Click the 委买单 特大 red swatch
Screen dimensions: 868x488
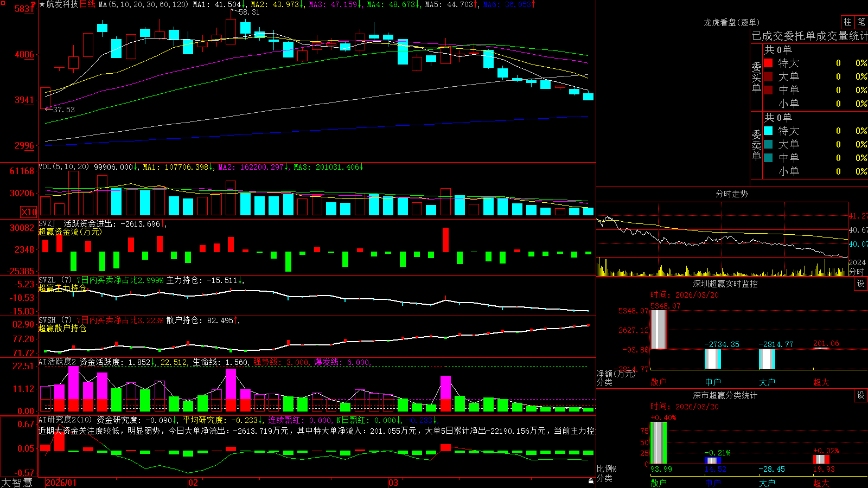point(768,63)
